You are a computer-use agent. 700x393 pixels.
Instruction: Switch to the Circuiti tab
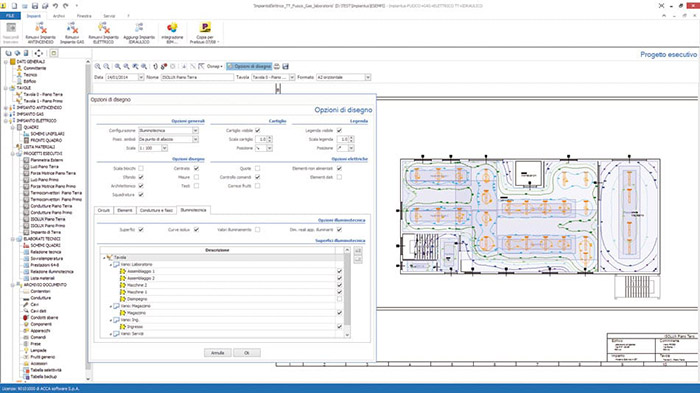pyautogui.click(x=104, y=210)
